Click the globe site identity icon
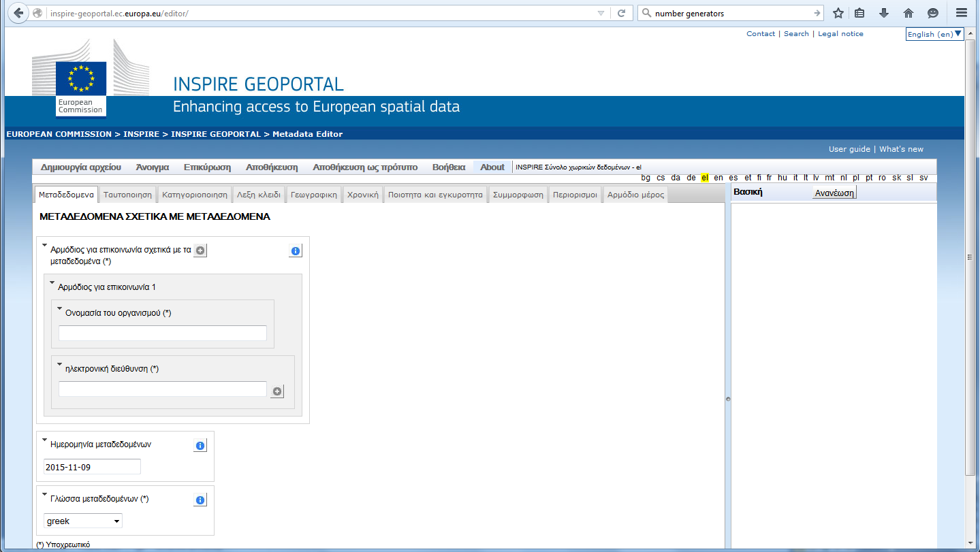The width and height of the screenshot is (980, 552). coord(37,13)
